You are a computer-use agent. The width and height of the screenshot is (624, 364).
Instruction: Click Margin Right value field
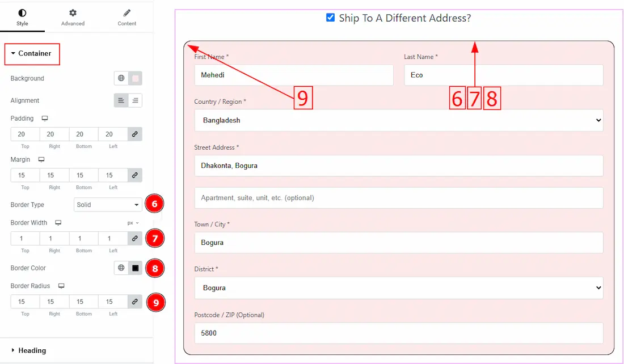coord(54,175)
